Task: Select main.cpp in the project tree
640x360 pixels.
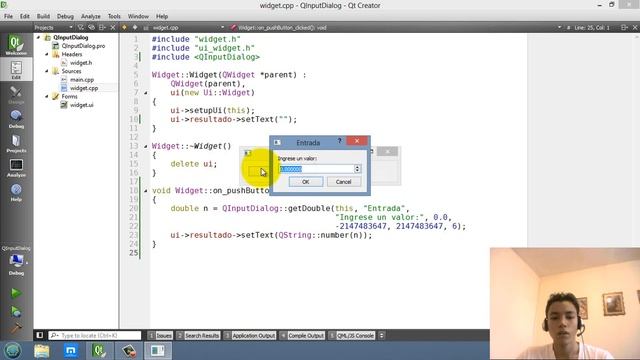Action: (x=82, y=79)
